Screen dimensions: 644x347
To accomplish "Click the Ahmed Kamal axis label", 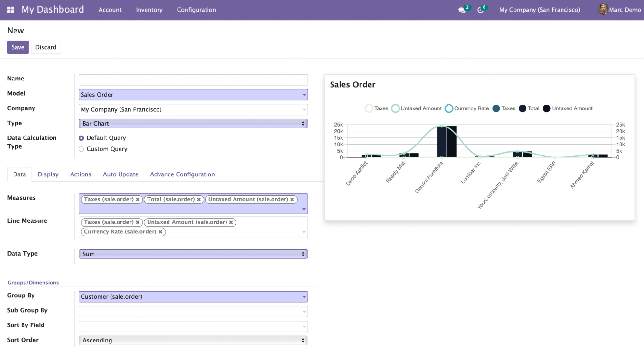I will pos(582,175).
